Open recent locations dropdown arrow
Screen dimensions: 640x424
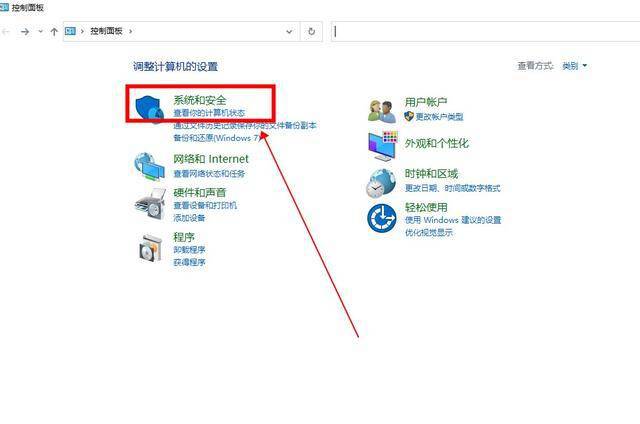[40, 31]
